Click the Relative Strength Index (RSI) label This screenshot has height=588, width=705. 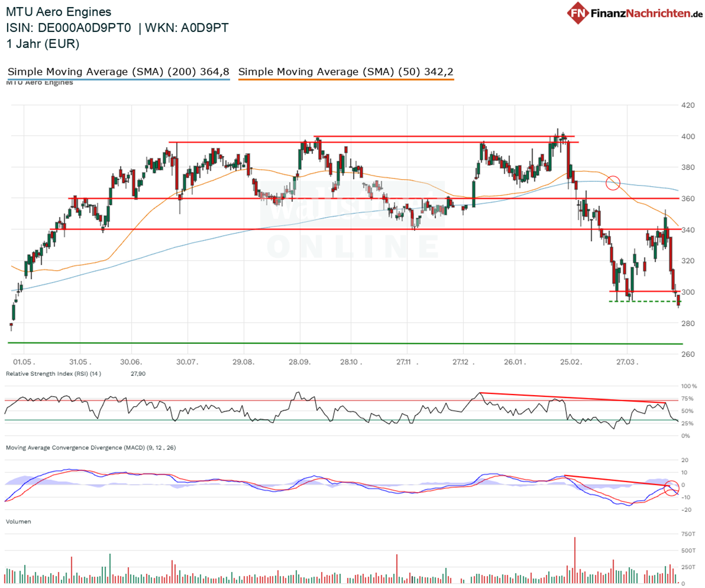53,374
